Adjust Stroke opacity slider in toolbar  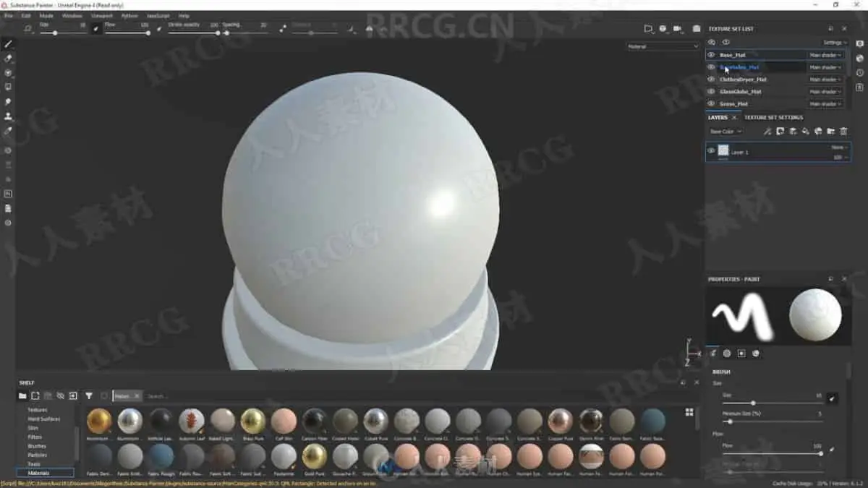[x=192, y=33]
